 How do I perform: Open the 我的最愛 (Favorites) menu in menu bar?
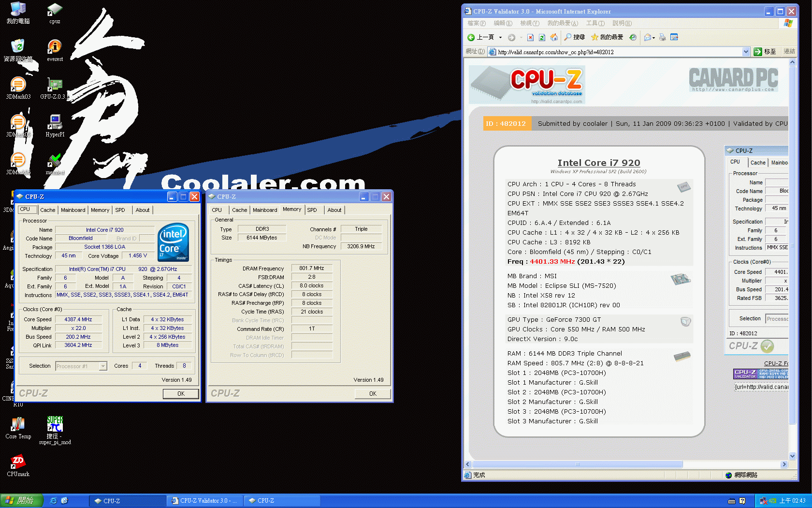(x=562, y=23)
